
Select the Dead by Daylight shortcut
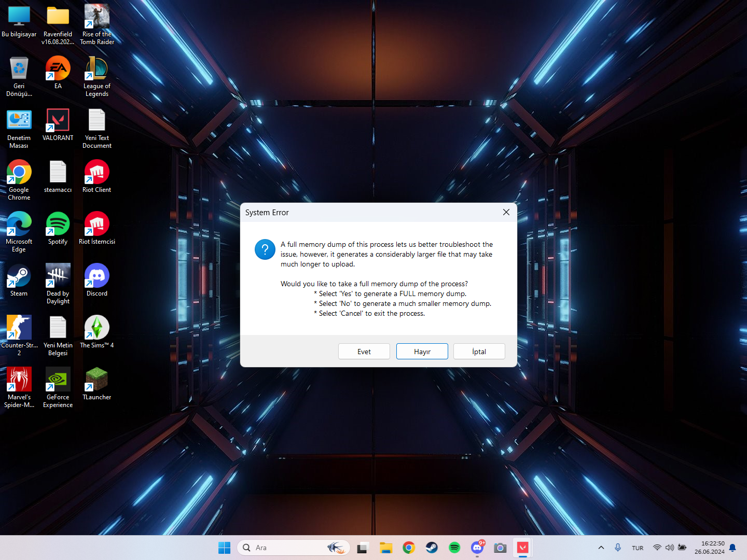pyautogui.click(x=58, y=284)
